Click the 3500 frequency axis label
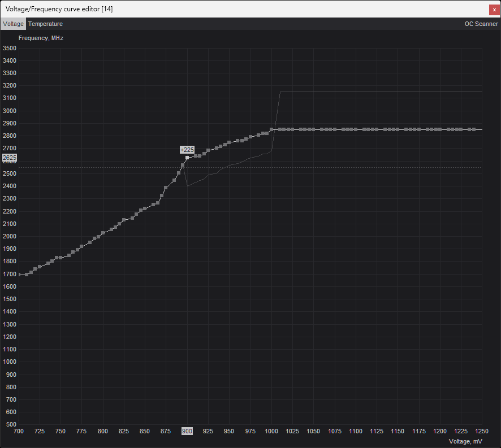The width and height of the screenshot is (501, 448). point(9,48)
